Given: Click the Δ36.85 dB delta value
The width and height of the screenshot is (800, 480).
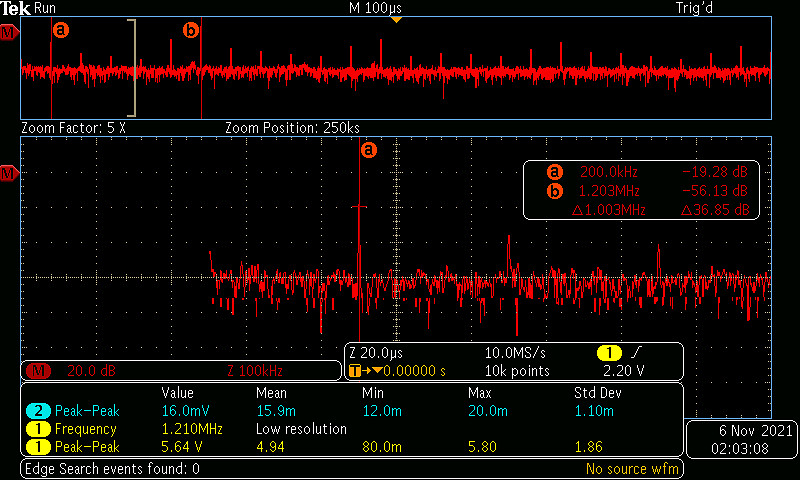Looking at the screenshot, I should point(715,210).
